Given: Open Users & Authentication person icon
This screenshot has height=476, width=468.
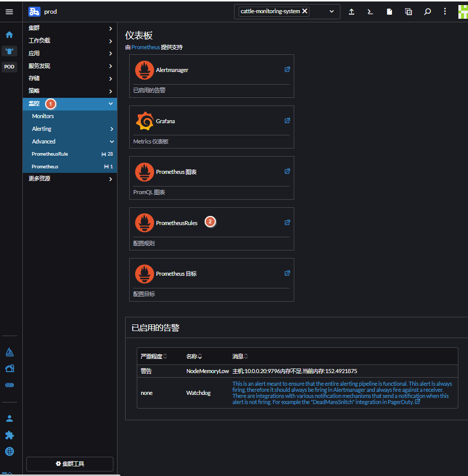Looking at the screenshot, I should point(10,419).
